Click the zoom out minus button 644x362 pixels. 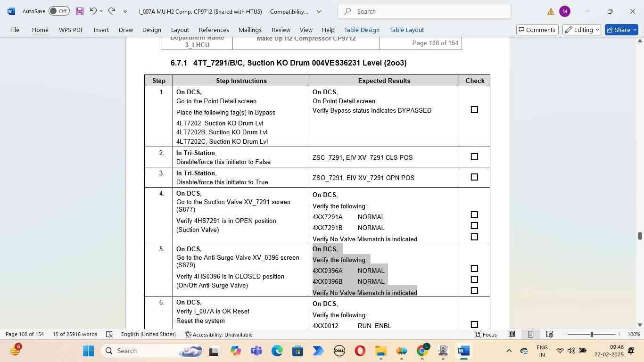(563, 334)
